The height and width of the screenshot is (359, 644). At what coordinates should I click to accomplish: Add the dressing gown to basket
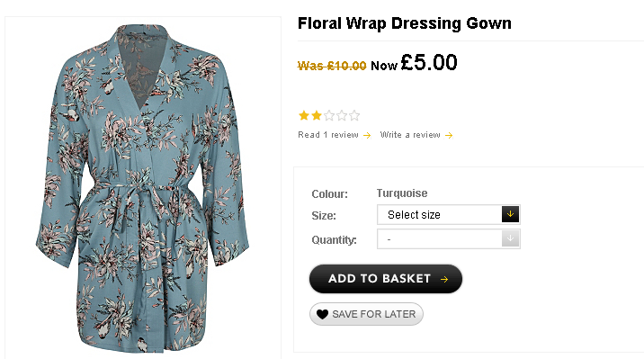(x=386, y=279)
